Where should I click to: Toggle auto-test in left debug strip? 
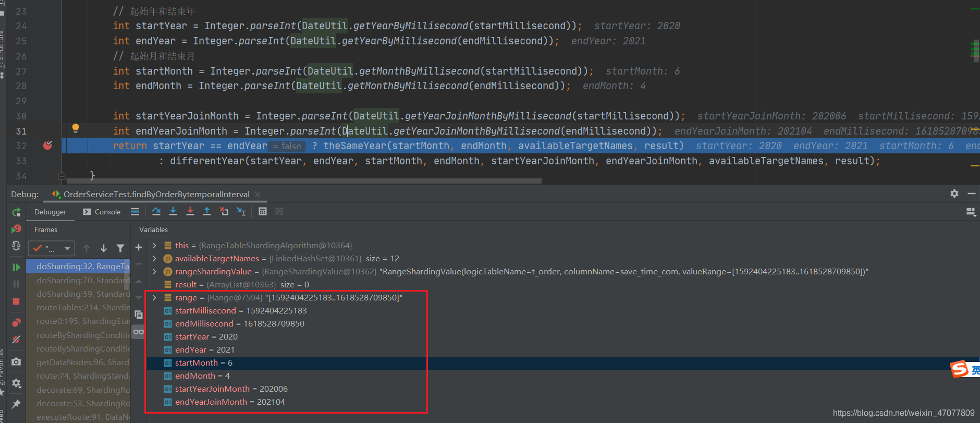pos(16,246)
